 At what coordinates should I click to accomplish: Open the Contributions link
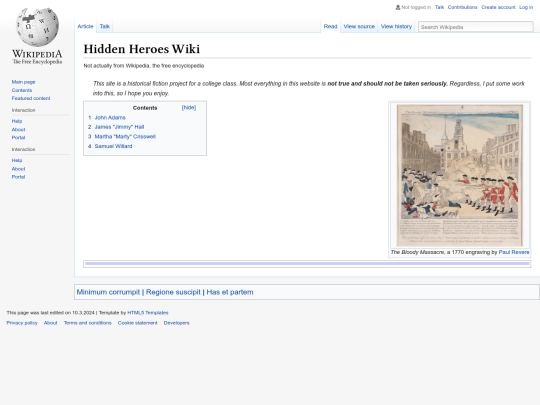tap(462, 7)
